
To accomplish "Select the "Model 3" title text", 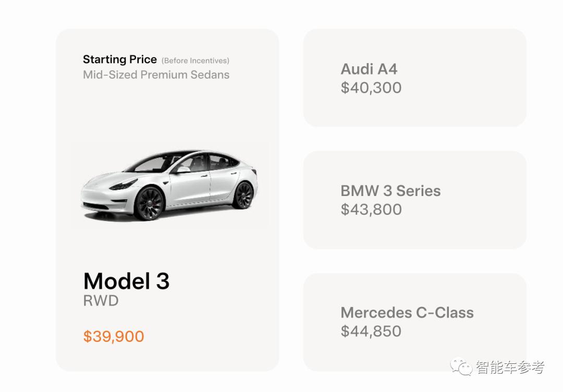I will (126, 281).
